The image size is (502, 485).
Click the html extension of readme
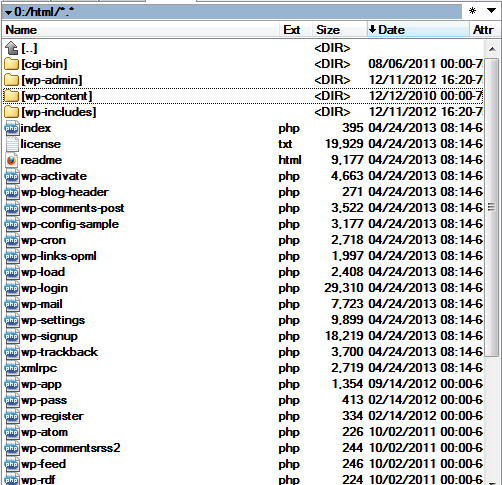pos(290,160)
